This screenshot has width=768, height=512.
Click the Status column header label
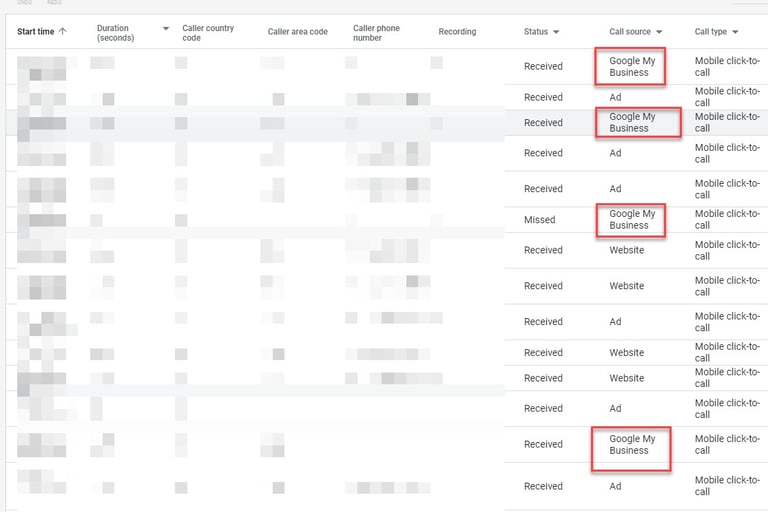coord(536,31)
